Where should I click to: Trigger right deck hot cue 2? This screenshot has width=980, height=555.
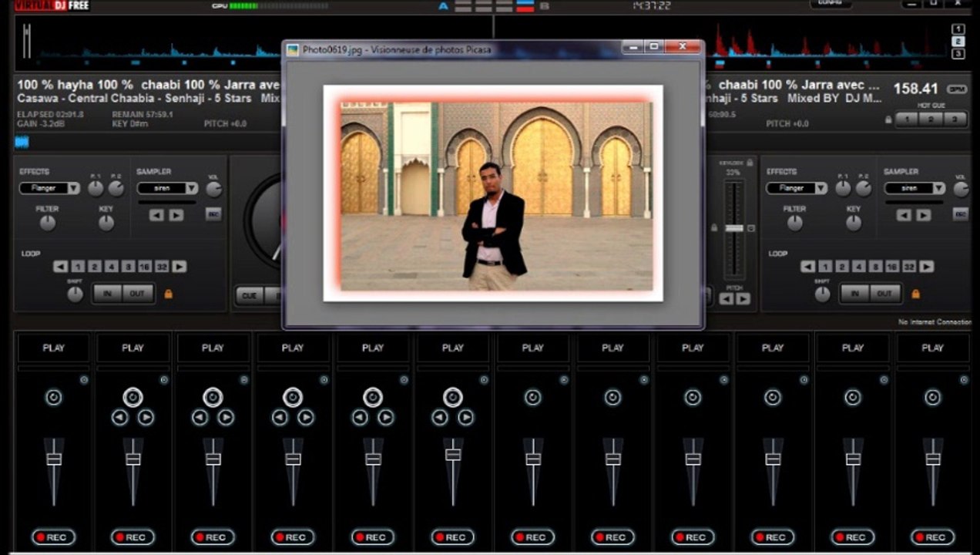tap(931, 119)
